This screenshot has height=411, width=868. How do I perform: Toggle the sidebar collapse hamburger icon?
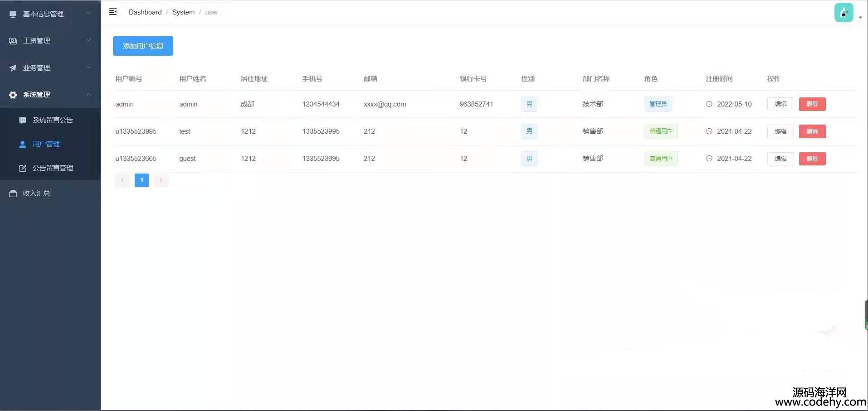click(113, 12)
